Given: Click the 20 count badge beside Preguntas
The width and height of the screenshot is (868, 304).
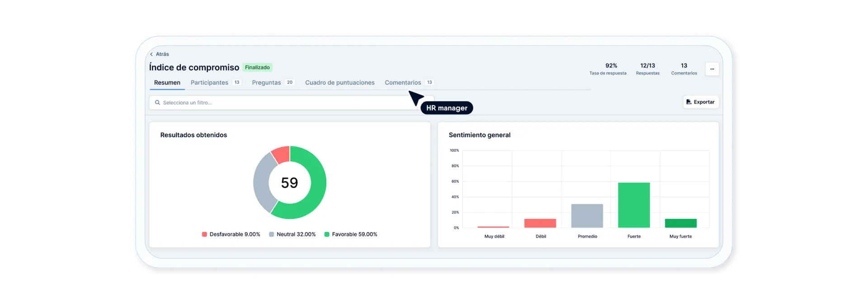Looking at the screenshot, I should click(290, 82).
